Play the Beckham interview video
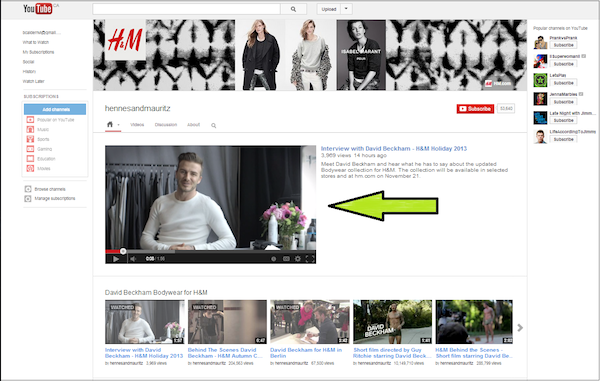The image size is (600, 381). (x=116, y=259)
